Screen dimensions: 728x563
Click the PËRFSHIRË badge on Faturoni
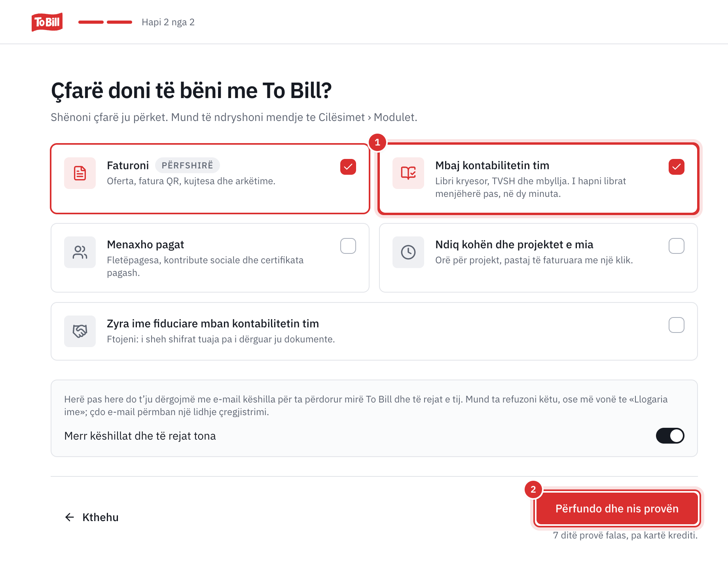(x=188, y=165)
